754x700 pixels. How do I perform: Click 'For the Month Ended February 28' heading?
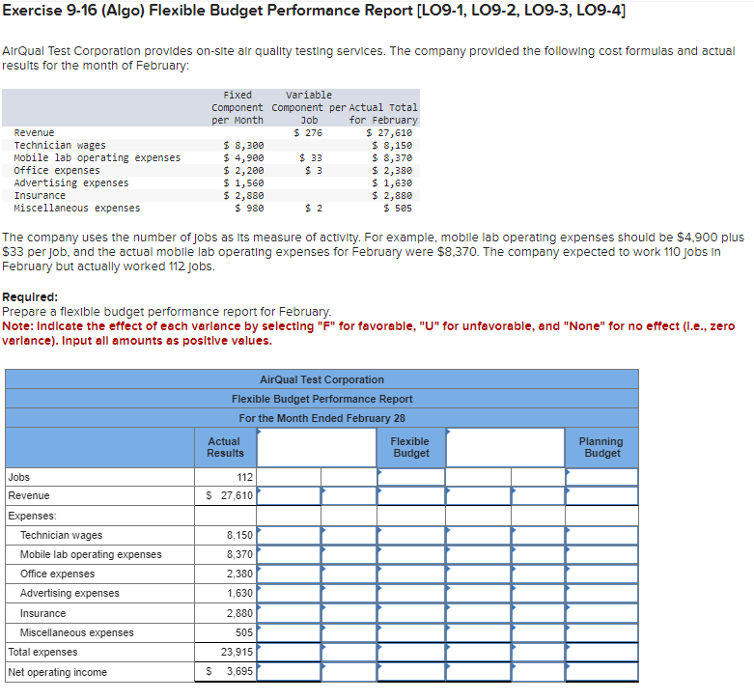click(x=322, y=418)
